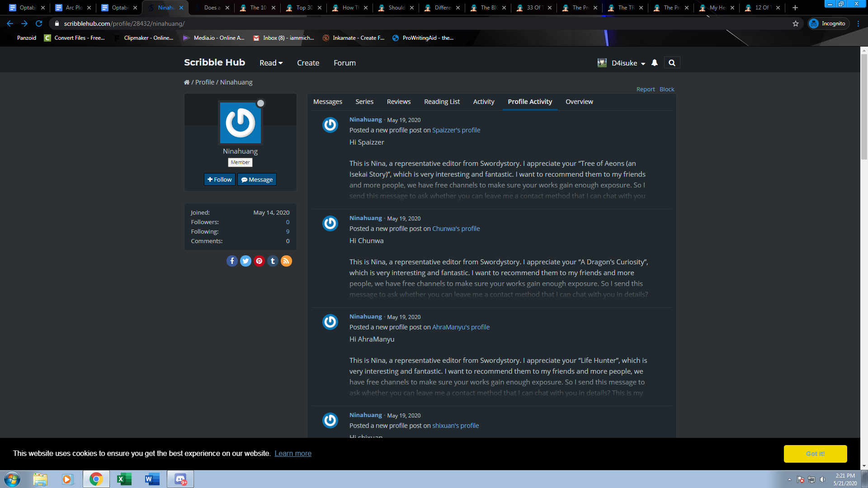Bookmark page with star icon
Image resolution: width=868 pixels, height=488 pixels.
pos(796,23)
